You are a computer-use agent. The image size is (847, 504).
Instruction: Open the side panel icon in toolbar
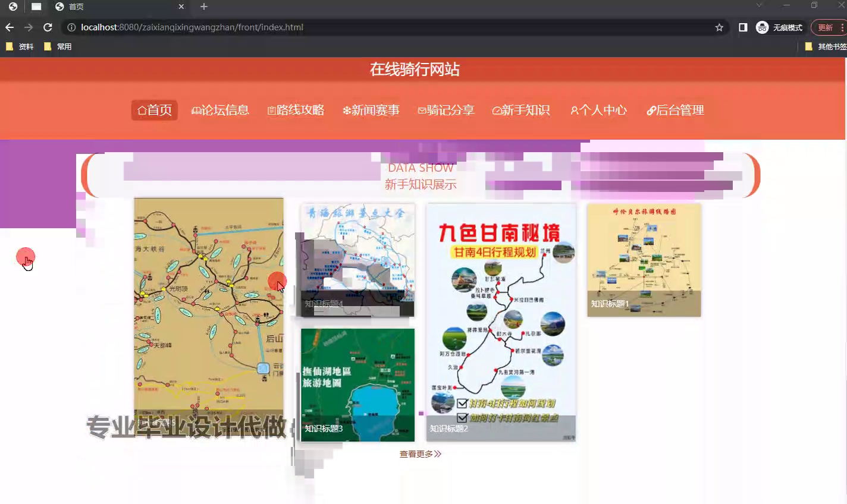[743, 27]
